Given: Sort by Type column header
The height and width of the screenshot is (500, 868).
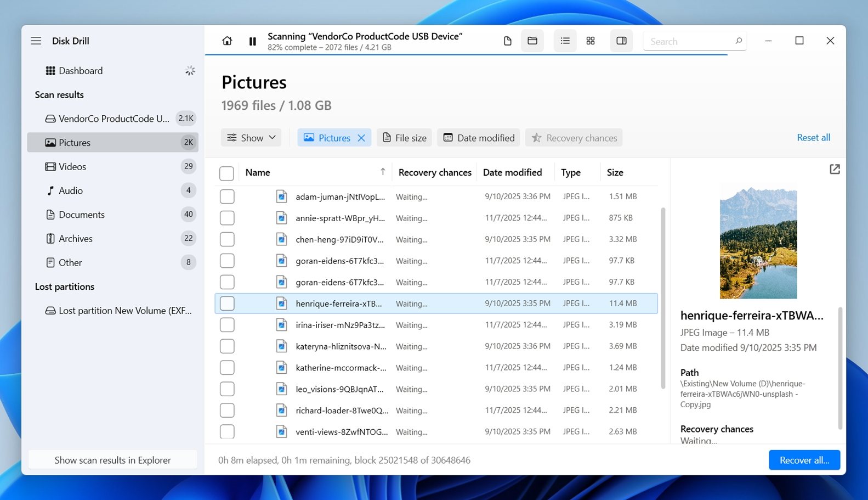Looking at the screenshot, I should [570, 172].
